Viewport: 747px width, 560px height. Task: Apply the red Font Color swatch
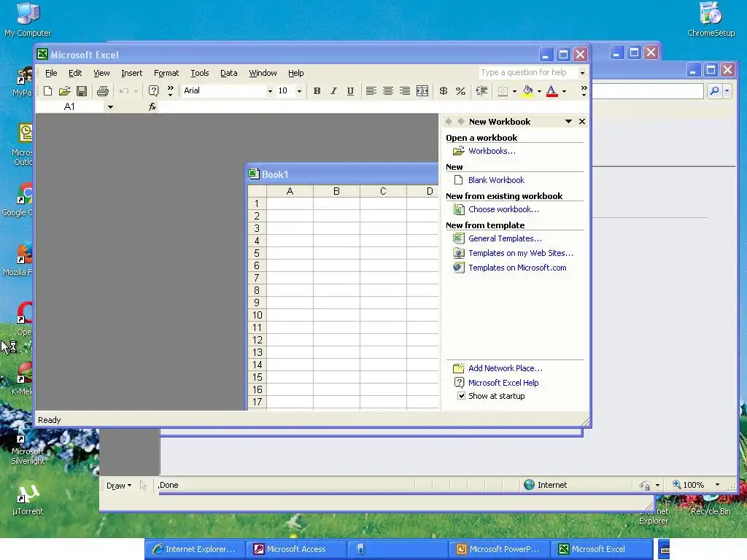point(551,91)
